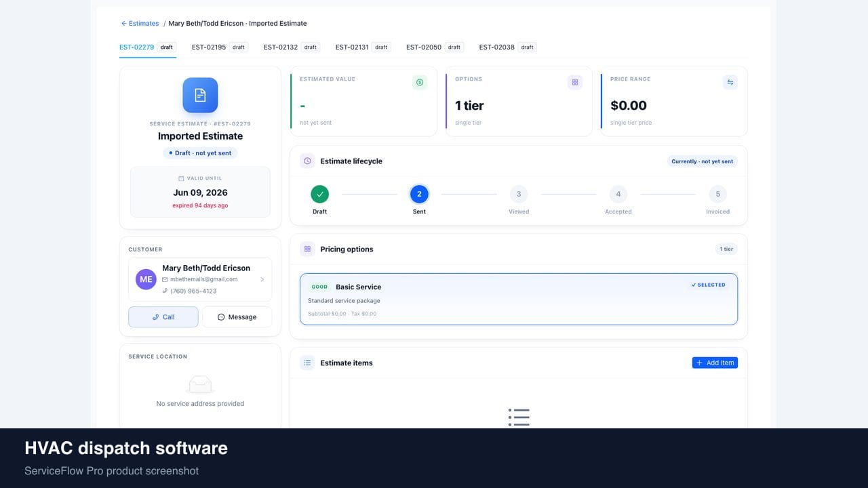Click the Draft · not yet sent status pill
The height and width of the screenshot is (488, 868).
click(x=200, y=153)
